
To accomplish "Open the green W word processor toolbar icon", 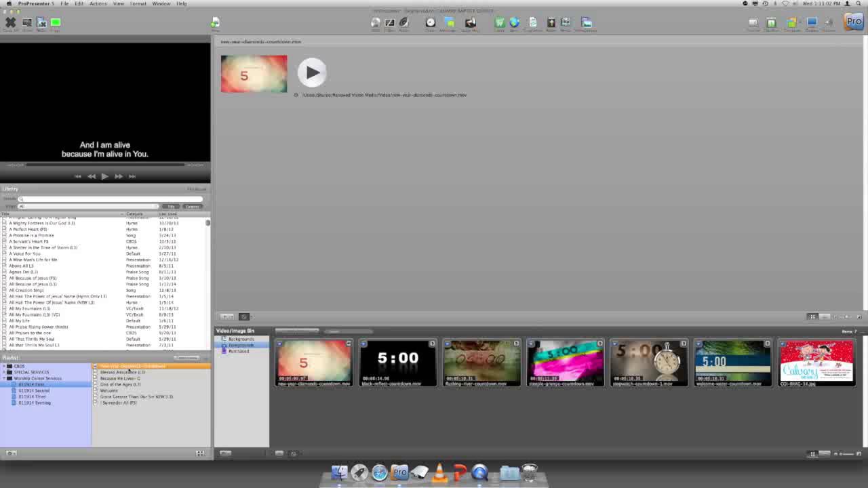I will (500, 22).
